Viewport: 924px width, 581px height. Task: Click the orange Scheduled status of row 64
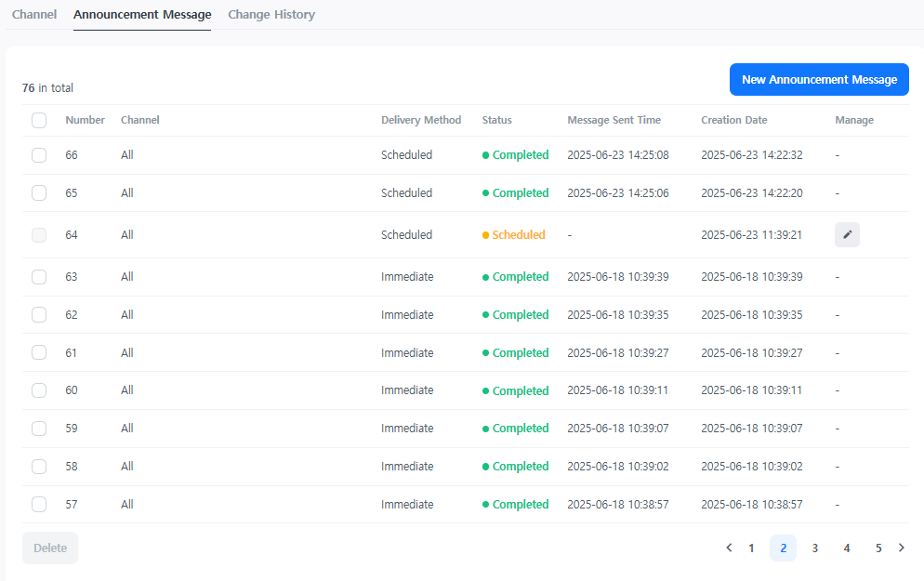click(518, 235)
